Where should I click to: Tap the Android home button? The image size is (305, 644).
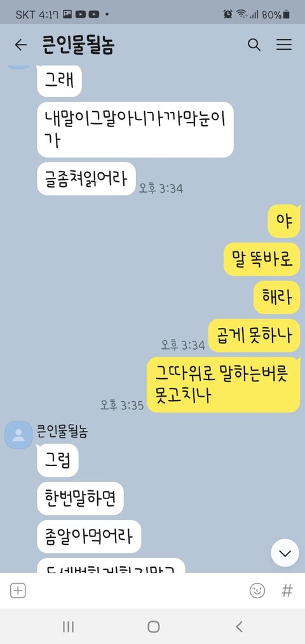153,626
